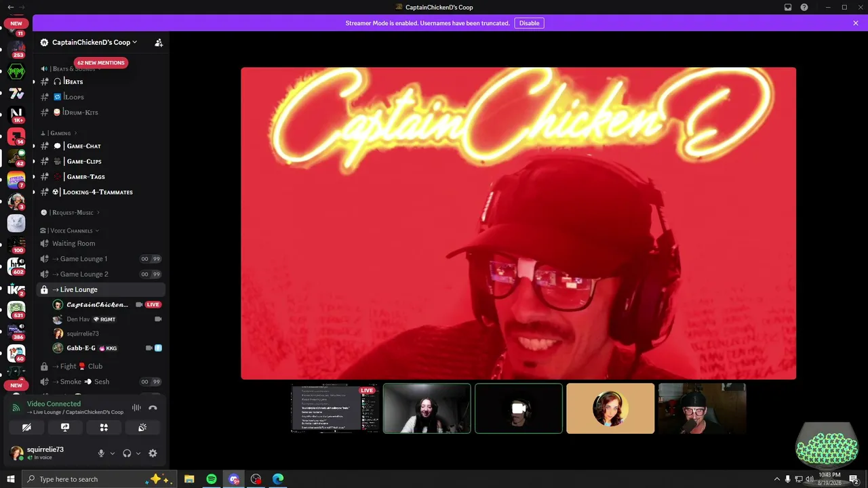Open the activities launcher button
Image resolution: width=868 pixels, height=488 pixels.
(104, 428)
